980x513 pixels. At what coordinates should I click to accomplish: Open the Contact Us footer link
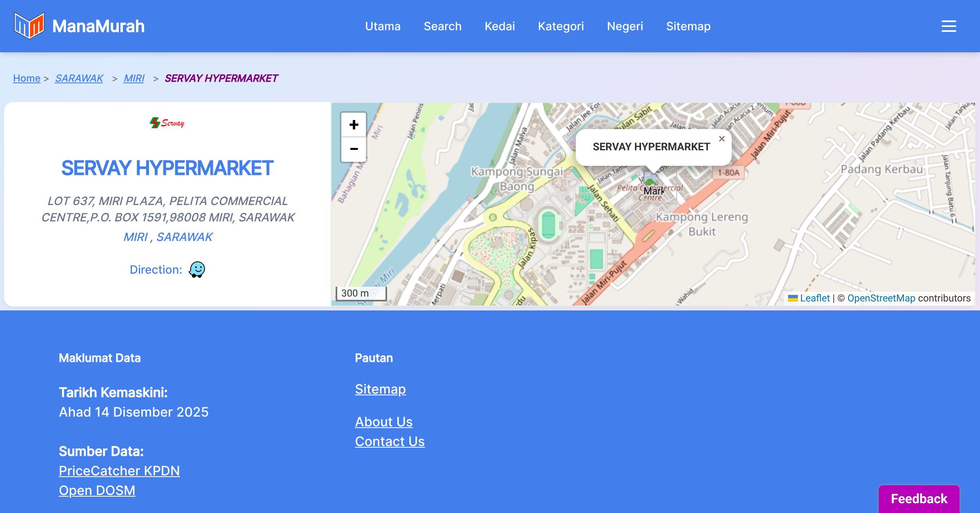coord(390,441)
